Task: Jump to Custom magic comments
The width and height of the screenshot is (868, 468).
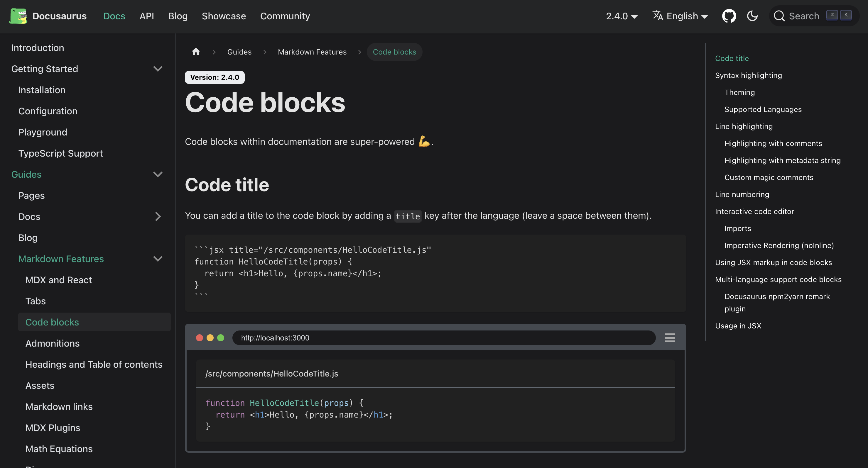Action: [769, 177]
